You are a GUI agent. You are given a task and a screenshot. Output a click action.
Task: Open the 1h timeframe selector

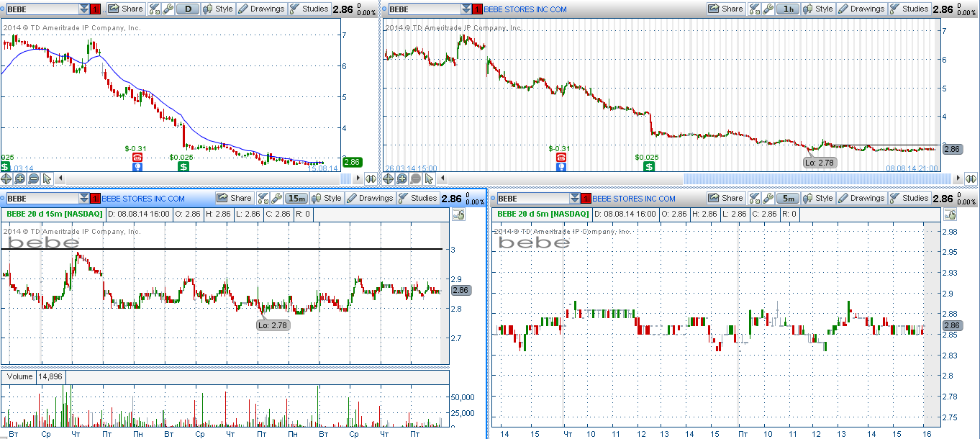(x=788, y=9)
